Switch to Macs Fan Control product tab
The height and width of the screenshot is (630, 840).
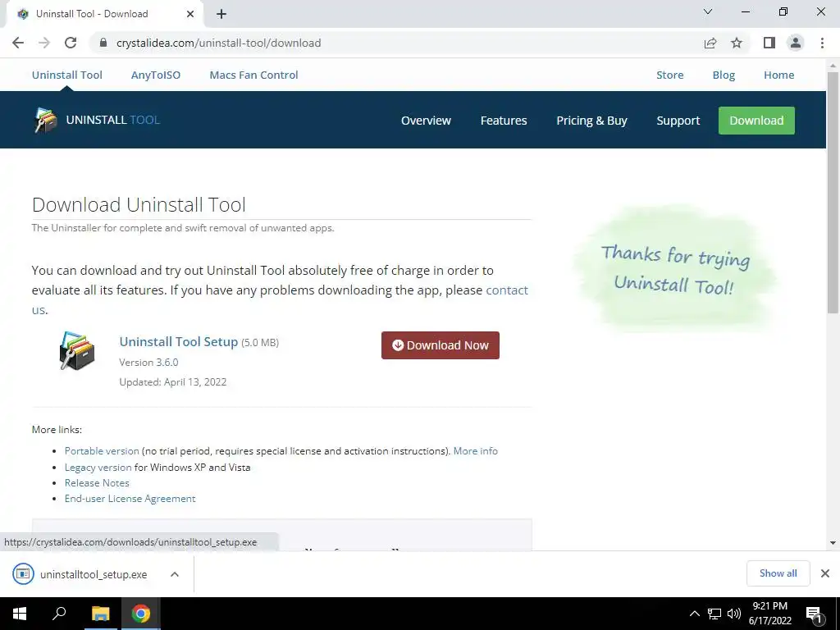coord(254,75)
